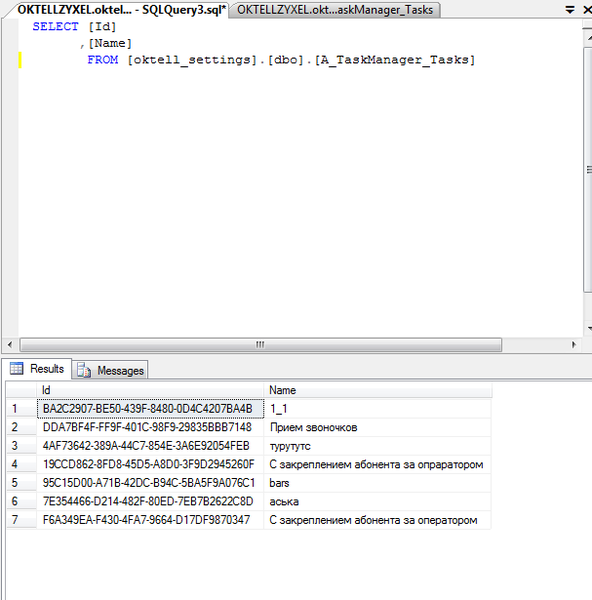
Task: Click the FROM keyword in the query
Action: coord(103,60)
